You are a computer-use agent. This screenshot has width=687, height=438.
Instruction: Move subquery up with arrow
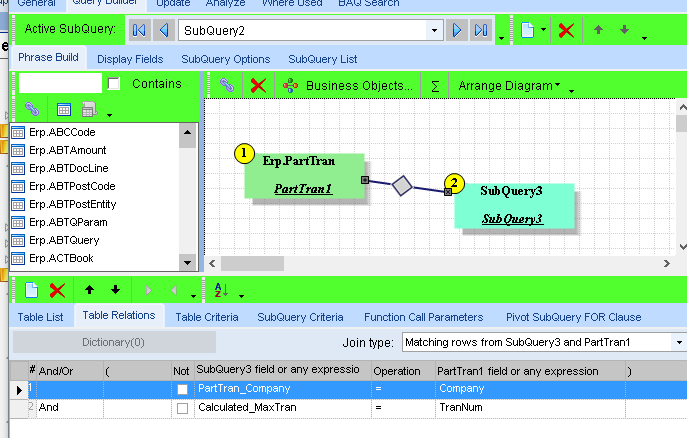pos(598,30)
